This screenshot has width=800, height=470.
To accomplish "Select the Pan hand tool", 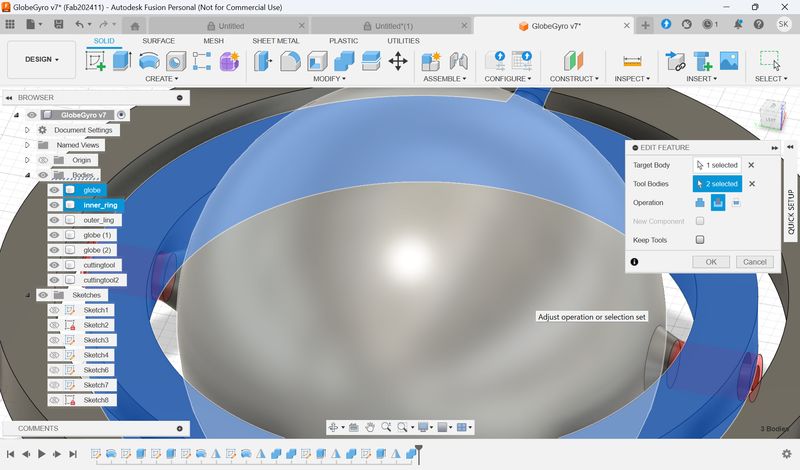I will (369, 427).
